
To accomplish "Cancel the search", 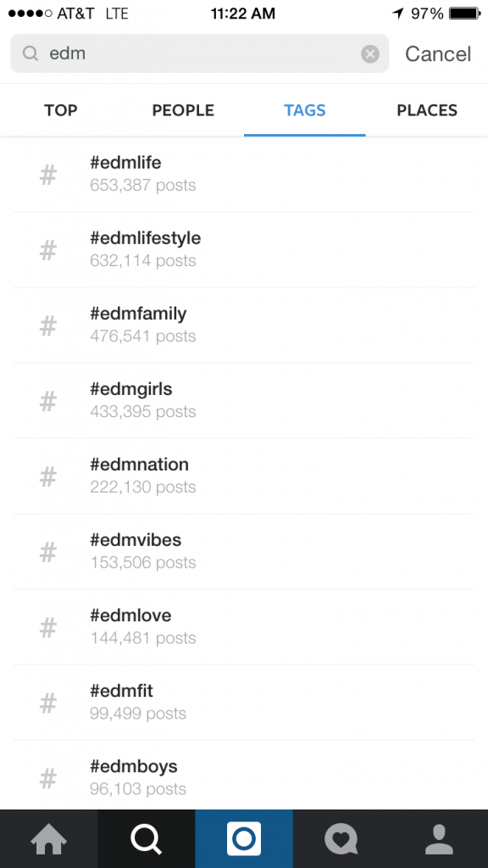I will coord(438,53).
